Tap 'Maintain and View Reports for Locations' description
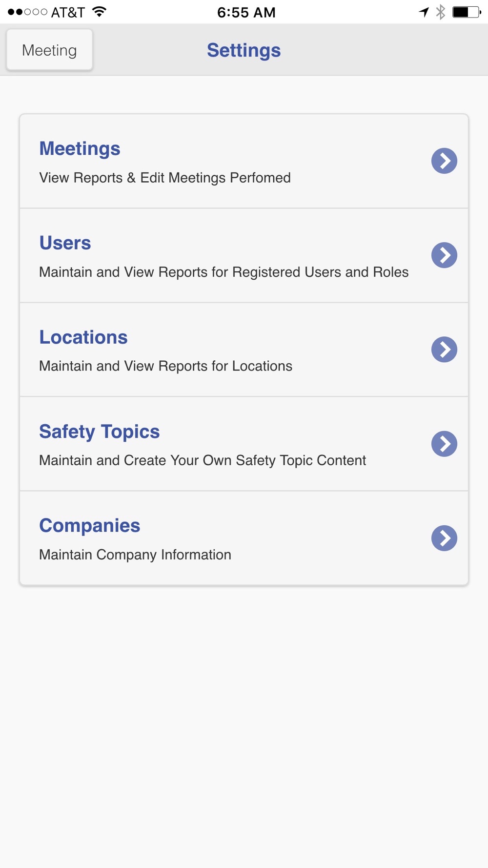This screenshot has width=488, height=868. coord(166,366)
